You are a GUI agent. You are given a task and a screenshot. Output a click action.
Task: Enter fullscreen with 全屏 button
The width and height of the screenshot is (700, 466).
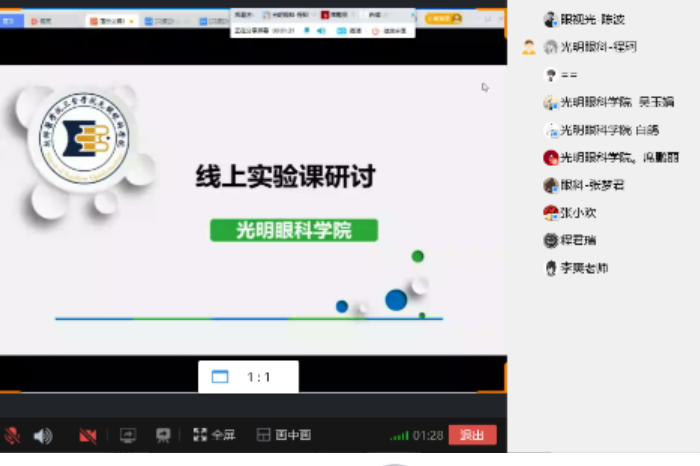tap(213, 435)
